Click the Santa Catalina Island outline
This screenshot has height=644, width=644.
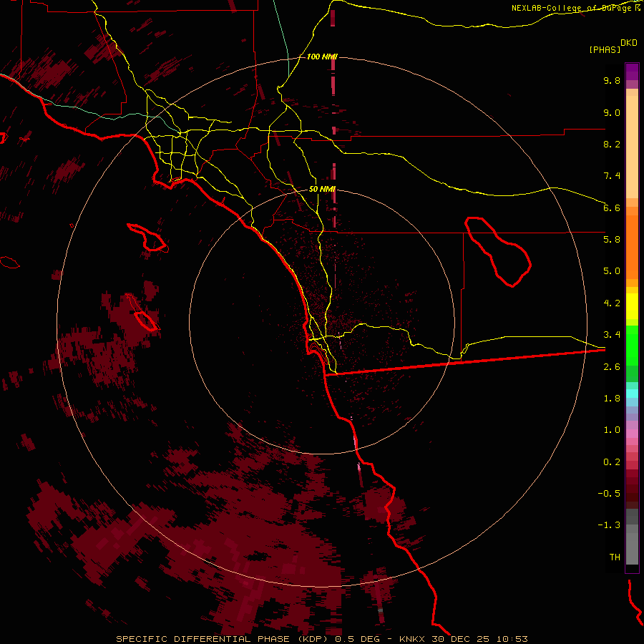pyautogui.click(x=147, y=237)
